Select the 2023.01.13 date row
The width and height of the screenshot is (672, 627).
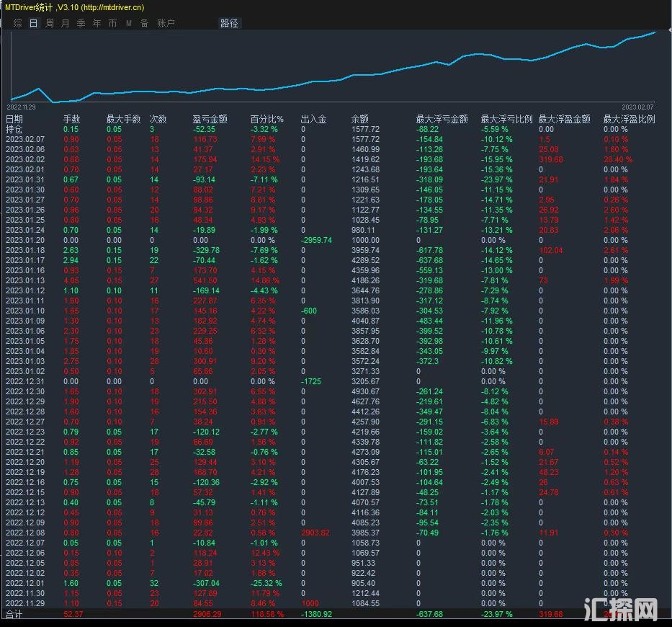coord(25,280)
